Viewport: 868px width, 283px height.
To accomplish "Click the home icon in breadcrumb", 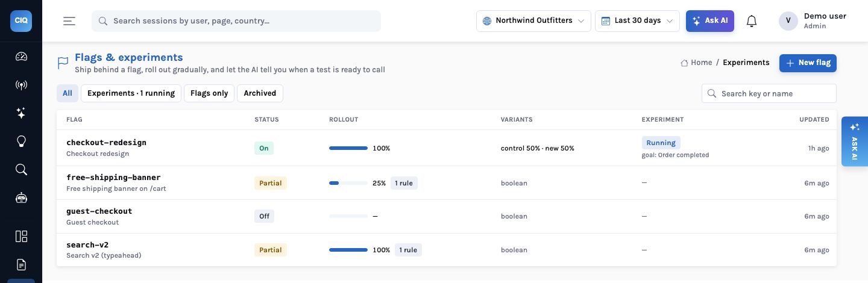I will pos(684,63).
